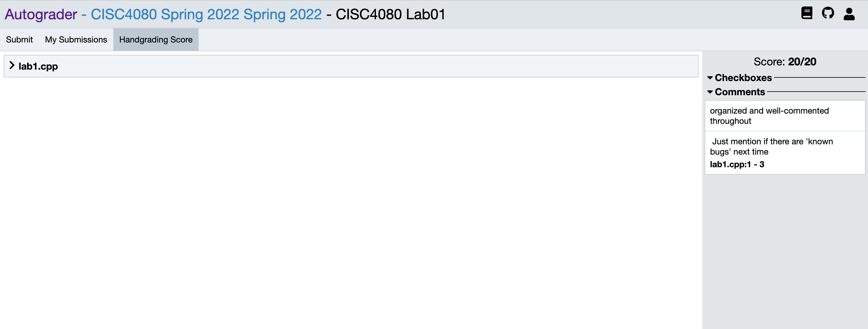Select the Handgrading Score tab
Image resolution: width=868 pixels, height=329 pixels.
(156, 39)
